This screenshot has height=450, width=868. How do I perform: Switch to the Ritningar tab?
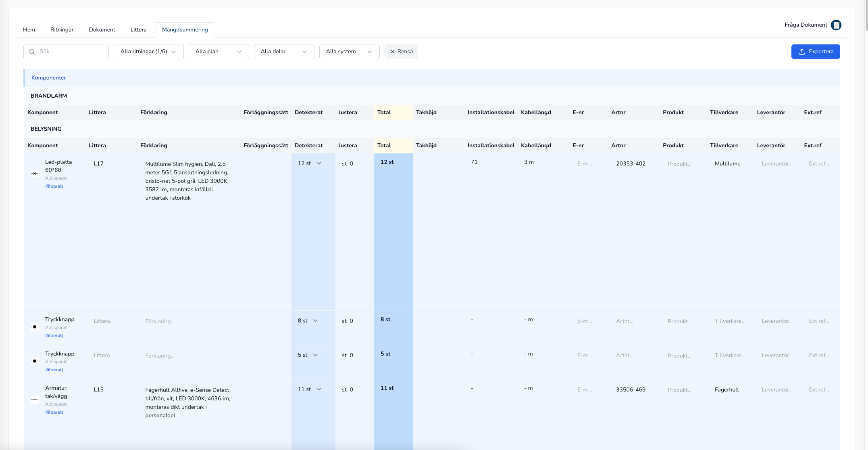click(x=62, y=29)
